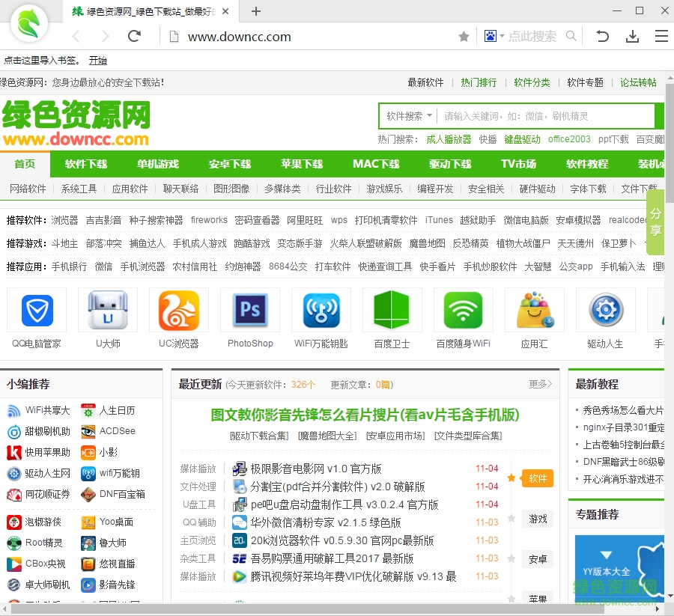674x616 pixels.
Task: Open the PhotoShop download icon
Action: (249, 310)
